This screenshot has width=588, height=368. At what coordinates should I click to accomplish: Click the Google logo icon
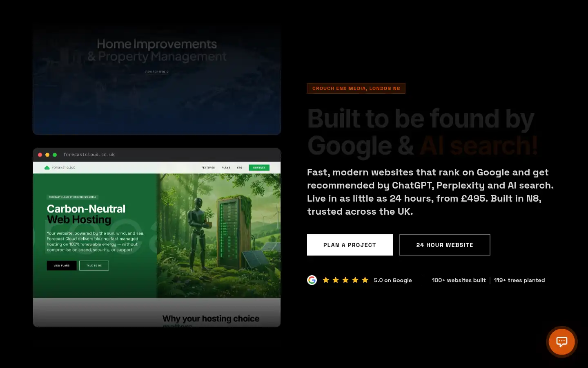(x=312, y=280)
